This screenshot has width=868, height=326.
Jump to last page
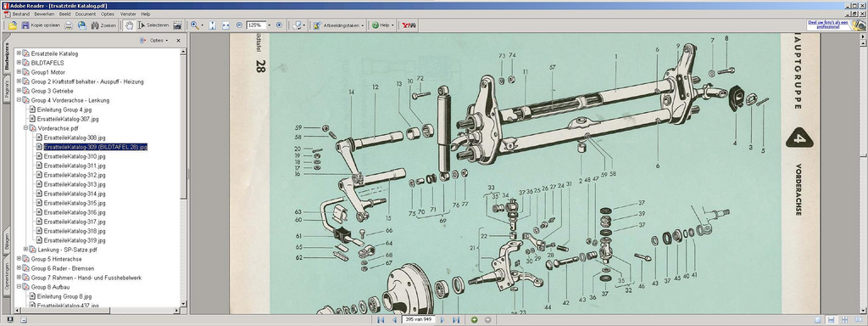click(x=456, y=320)
